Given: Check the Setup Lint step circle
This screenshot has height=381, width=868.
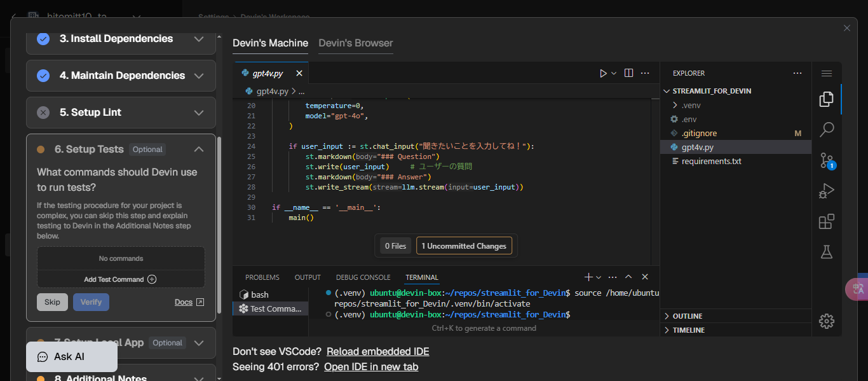Looking at the screenshot, I should click(x=43, y=113).
